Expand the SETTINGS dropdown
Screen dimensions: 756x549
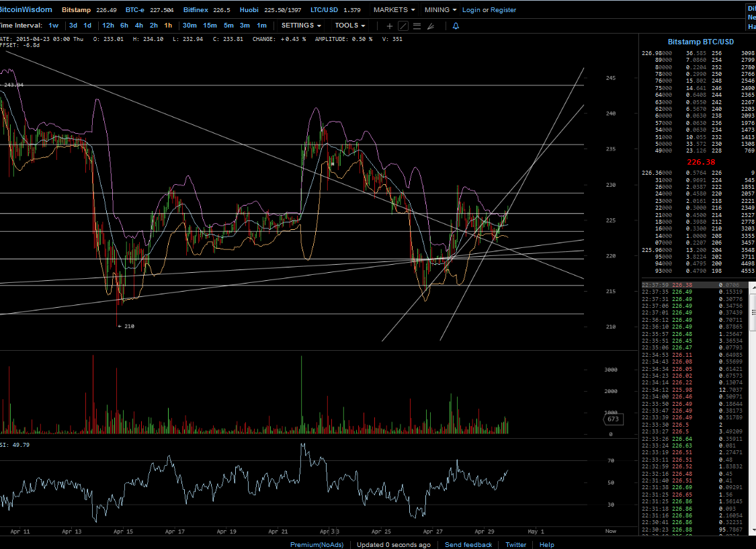coord(301,26)
